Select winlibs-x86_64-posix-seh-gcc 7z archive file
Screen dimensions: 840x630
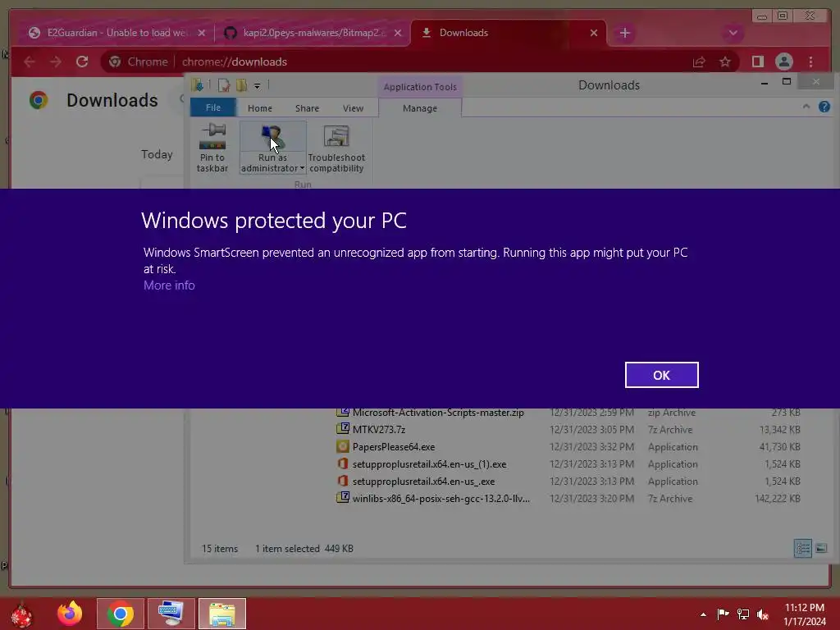click(x=441, y=498)
